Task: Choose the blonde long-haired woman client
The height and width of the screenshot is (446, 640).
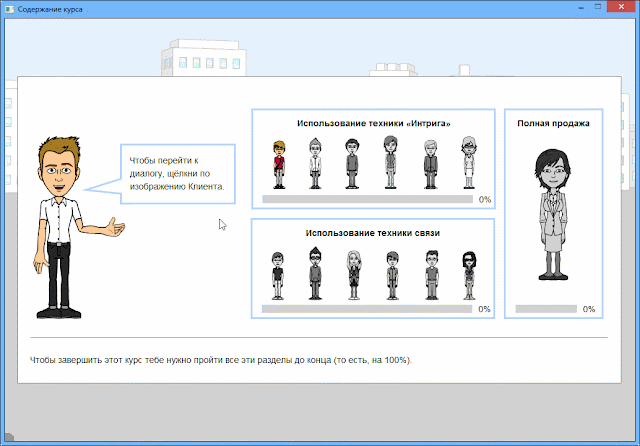Action: coord(354,275)
